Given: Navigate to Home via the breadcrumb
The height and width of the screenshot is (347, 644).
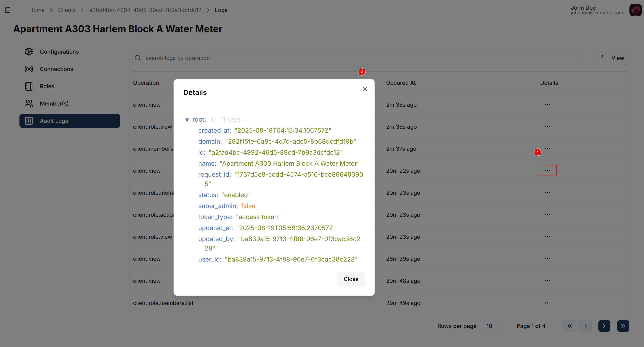Looking at the screenshot, I should 37,10.
